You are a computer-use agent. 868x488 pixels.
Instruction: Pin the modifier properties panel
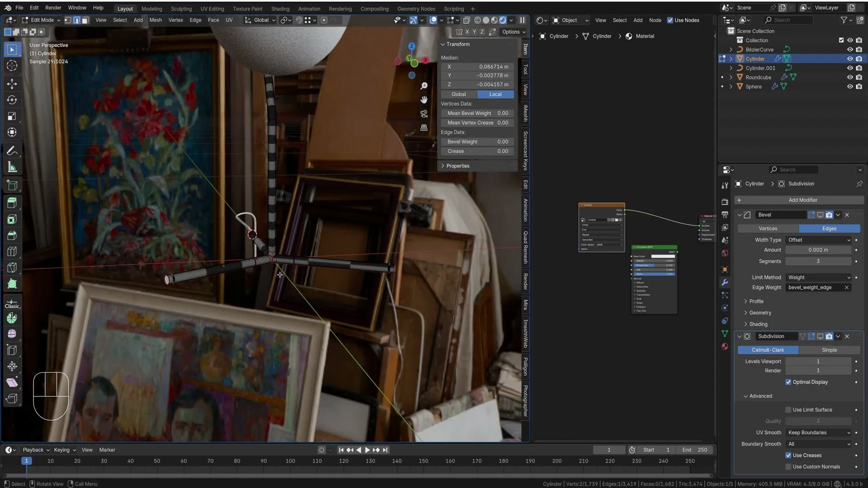coord(859,184)
